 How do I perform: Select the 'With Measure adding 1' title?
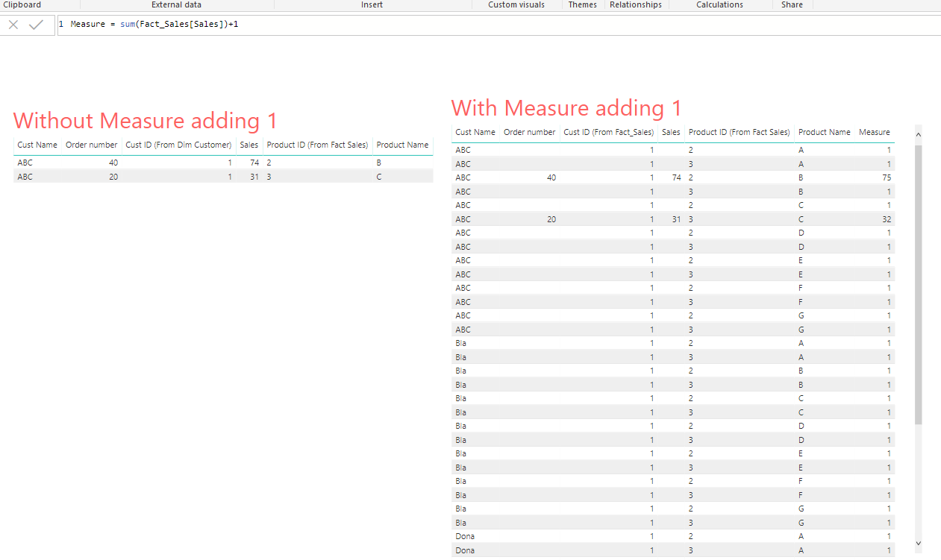pos(566,108)
